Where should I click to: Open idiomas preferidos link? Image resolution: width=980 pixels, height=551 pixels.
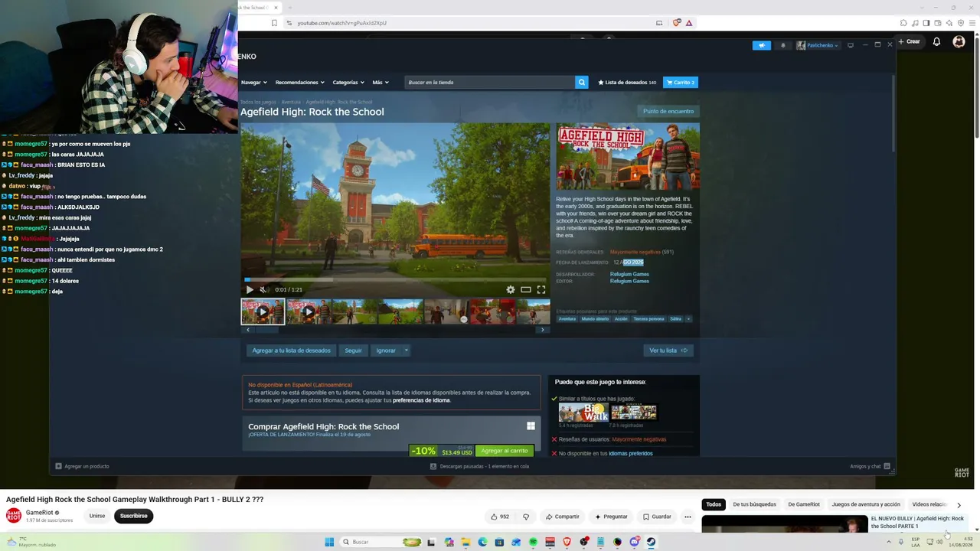pyautogui.click(x=631, y=453)
